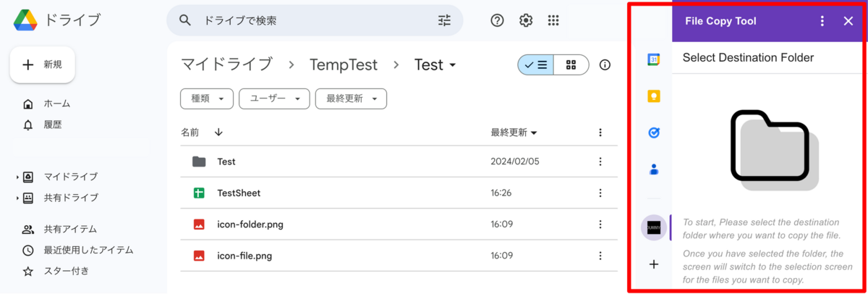Open settings gear icon
The image size is (868, 294).
526,20
